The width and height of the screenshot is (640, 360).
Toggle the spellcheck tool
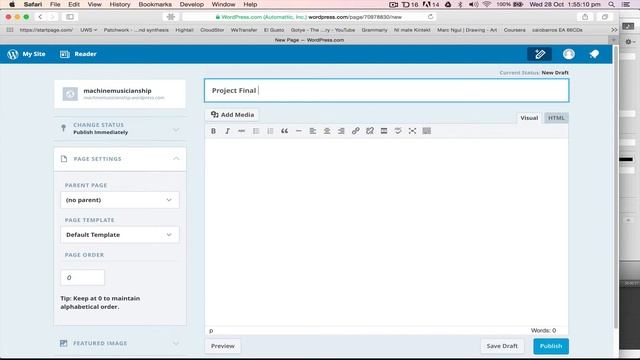[x=398, y=131]
